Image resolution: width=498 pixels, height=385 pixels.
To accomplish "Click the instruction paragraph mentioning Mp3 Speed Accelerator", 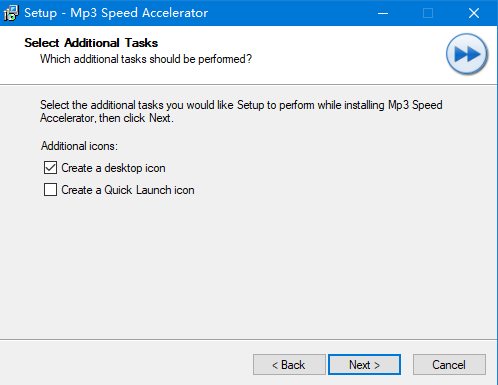I will pos(241,111).
